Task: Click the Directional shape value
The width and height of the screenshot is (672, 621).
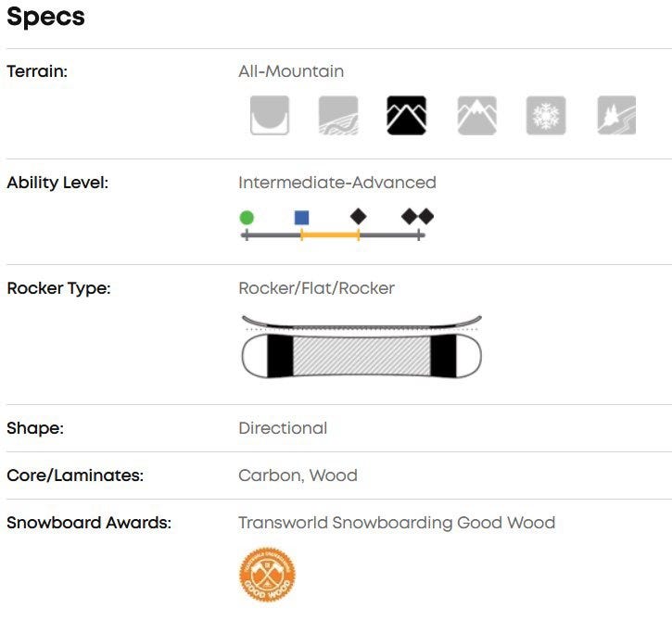Action: click(283, 428)
